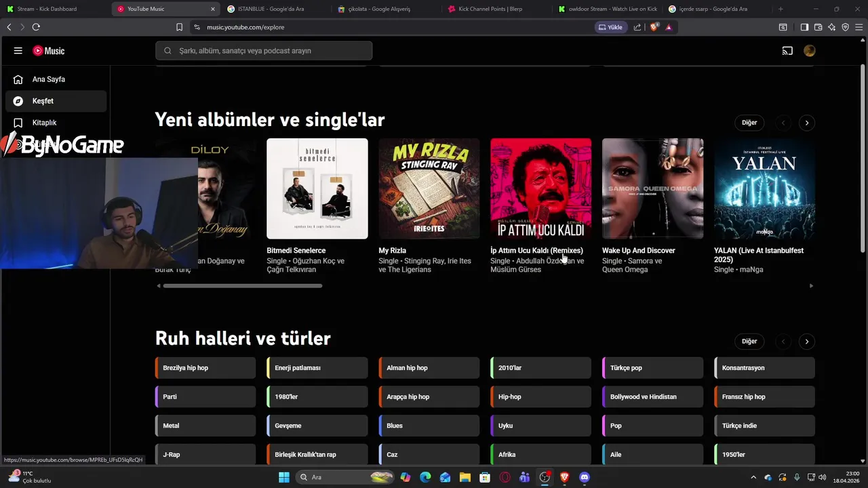Click the Windows Start button

point(284,477)
